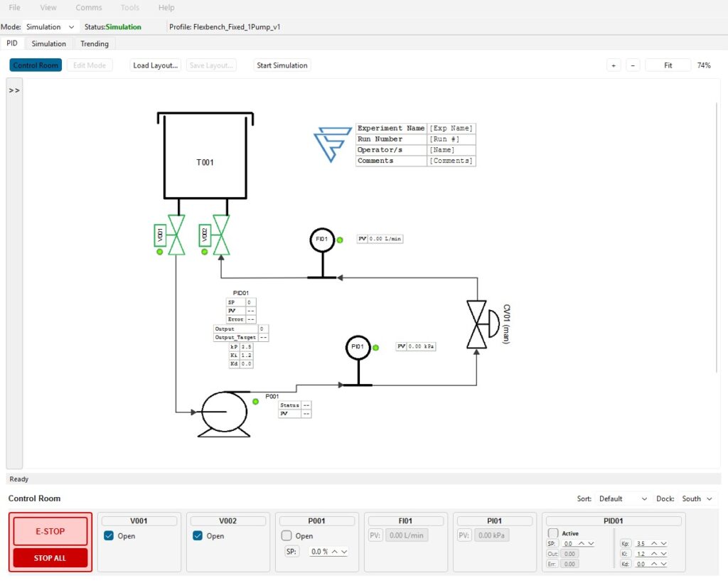Click the diagram's vertical scrollbar
728x583 pixels.
717,235
